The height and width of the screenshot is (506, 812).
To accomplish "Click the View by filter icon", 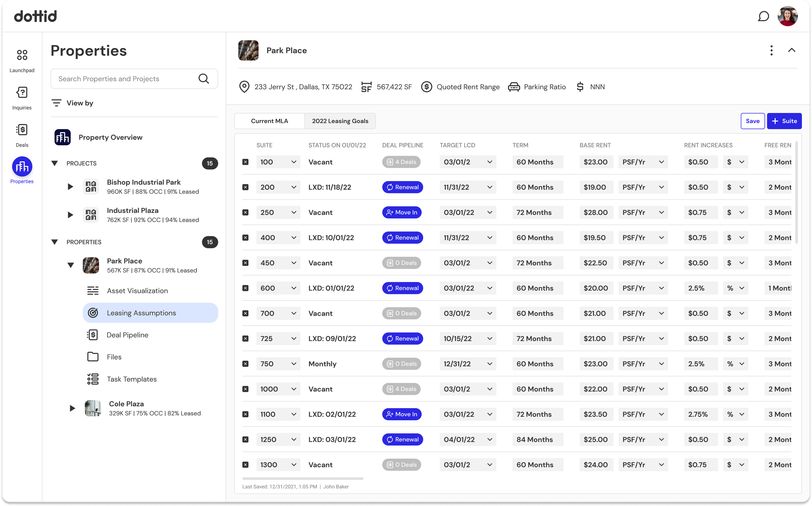I will [56, 103].
